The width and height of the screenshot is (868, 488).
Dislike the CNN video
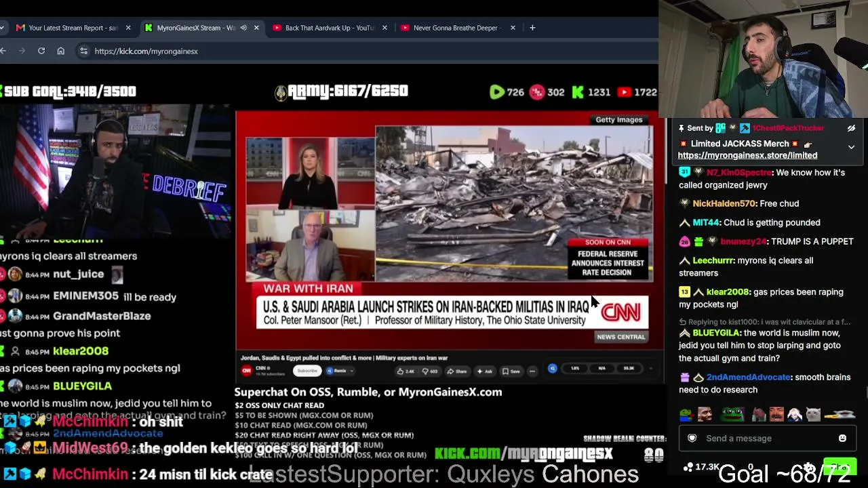pos(429,371)
